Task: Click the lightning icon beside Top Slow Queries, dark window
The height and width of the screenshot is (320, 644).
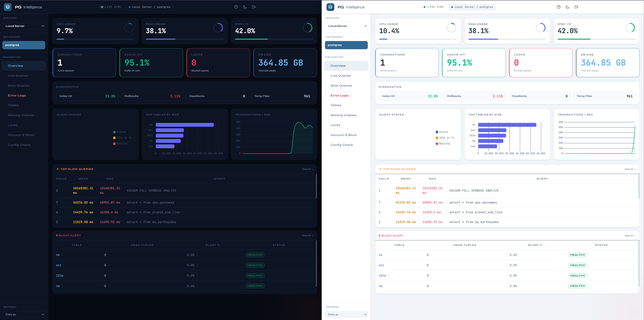Action: (58, 169)
